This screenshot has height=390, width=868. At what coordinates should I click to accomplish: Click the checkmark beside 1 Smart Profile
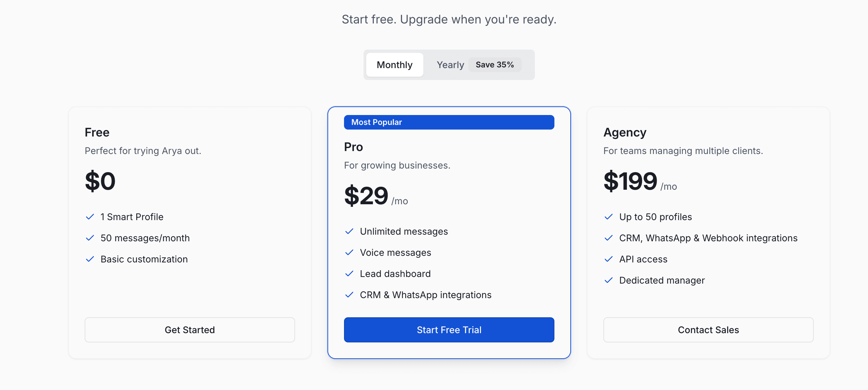coord(90,217)
